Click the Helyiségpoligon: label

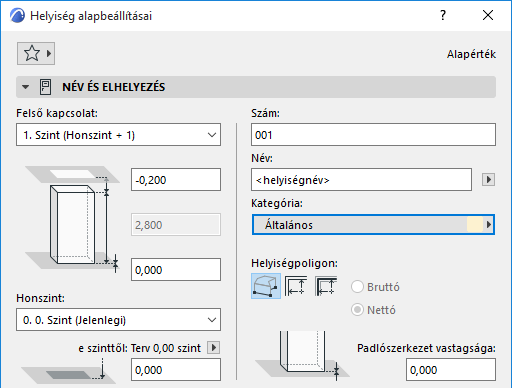pyautogui.click(x=294, y=263)
